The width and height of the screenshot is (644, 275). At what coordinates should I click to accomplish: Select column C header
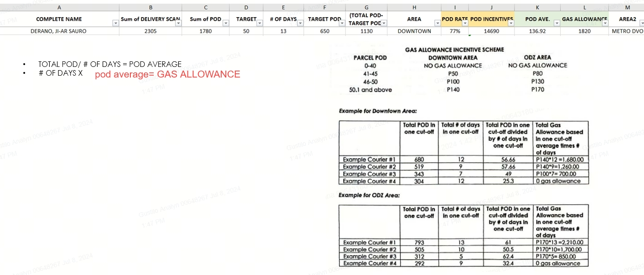click(205, 7)
